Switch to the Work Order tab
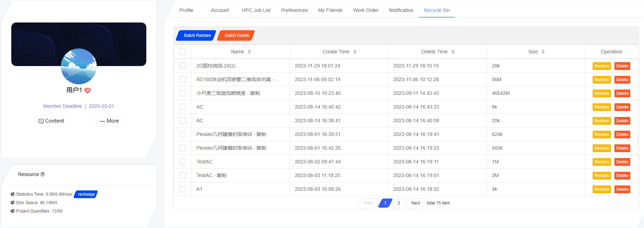644x228 pixels. [x=366, y=10]
